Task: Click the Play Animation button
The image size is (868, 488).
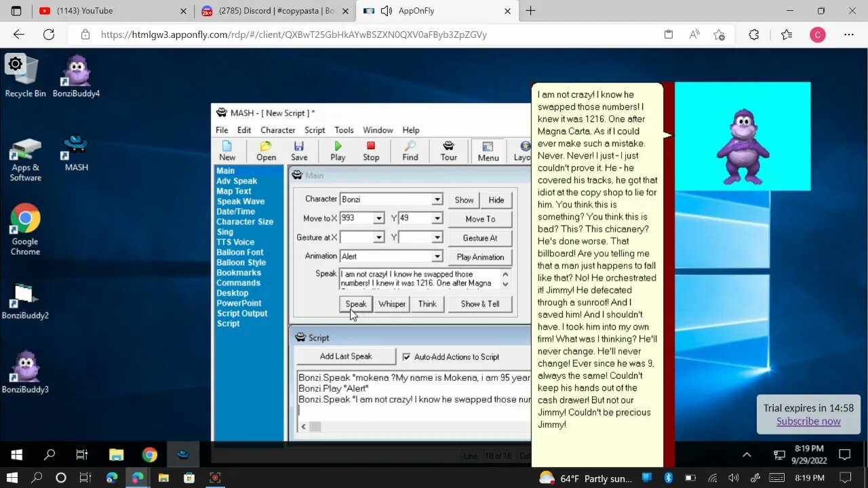Action: (x=480, y=257)
